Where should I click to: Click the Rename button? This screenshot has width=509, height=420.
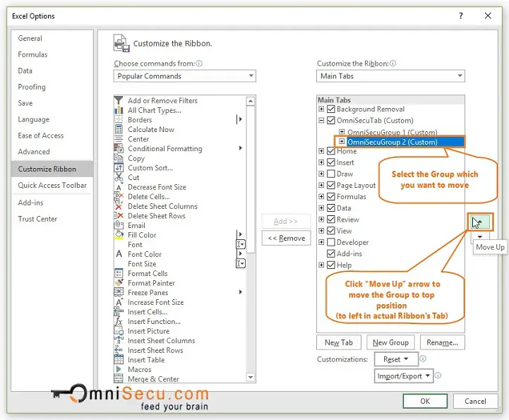pyautogui.click(x=442, y=342)
